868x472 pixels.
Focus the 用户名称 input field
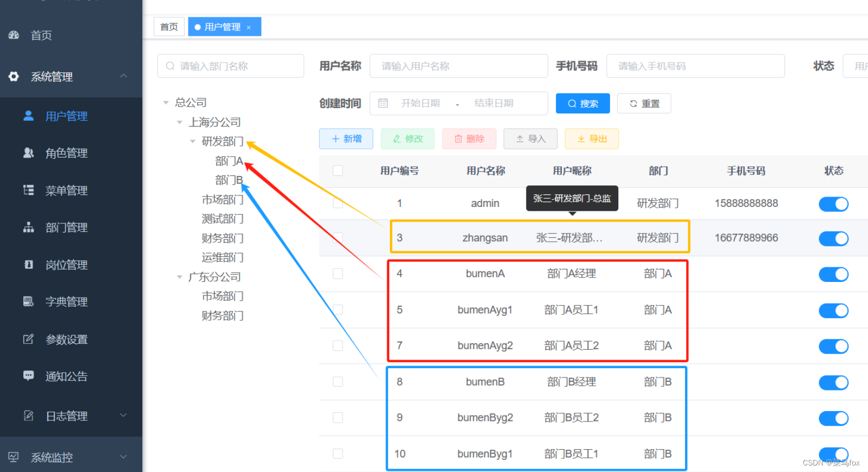(459, 66)
